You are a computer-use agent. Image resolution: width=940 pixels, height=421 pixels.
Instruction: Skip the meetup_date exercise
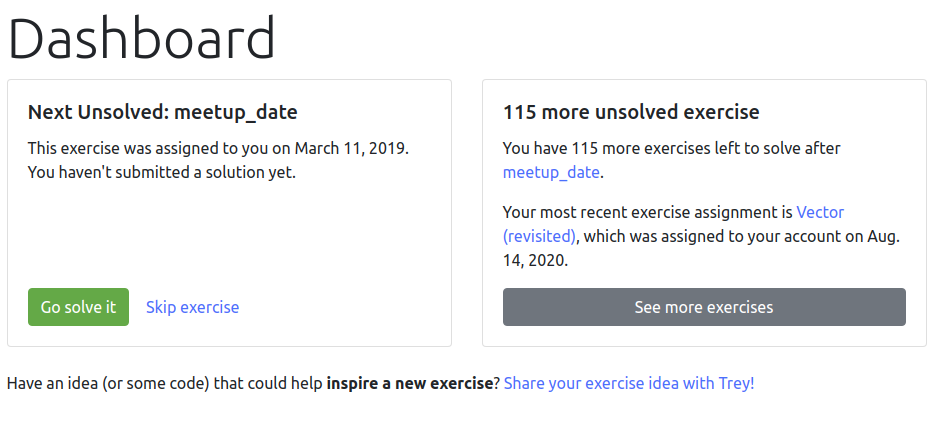click(x=192, y=307)
